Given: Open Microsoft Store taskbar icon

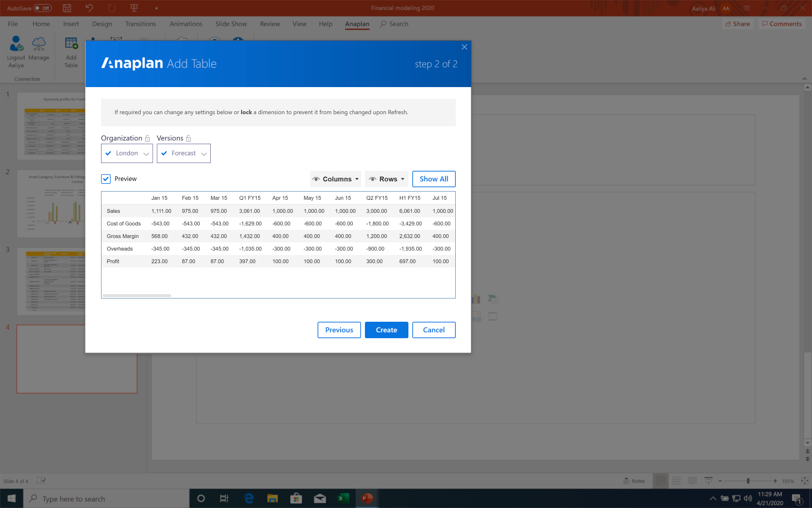Looking at the screenshot, I should click(296, 498).
